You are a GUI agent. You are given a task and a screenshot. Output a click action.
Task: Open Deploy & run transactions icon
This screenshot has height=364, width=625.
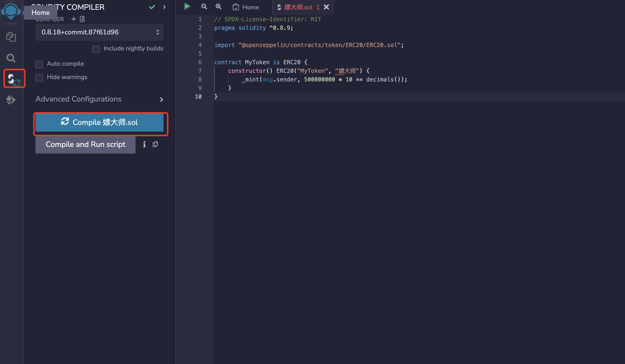11,100
